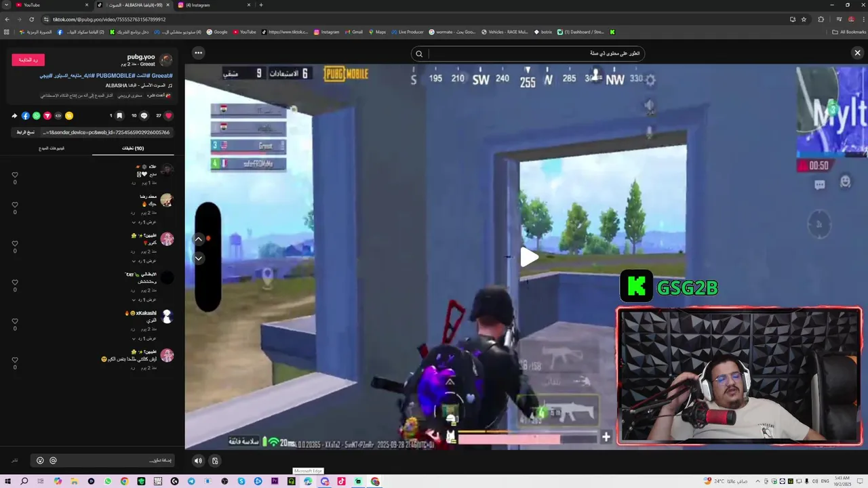Click the copy link button
The height and width of the screenshot is (488, 868).
coord(26,132)
